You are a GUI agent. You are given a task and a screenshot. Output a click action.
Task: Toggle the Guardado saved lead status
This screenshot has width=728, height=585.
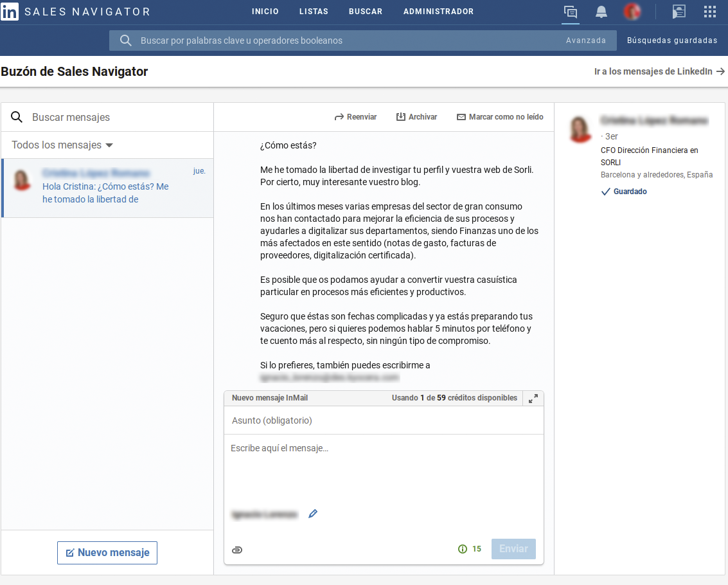coord(623,192)
